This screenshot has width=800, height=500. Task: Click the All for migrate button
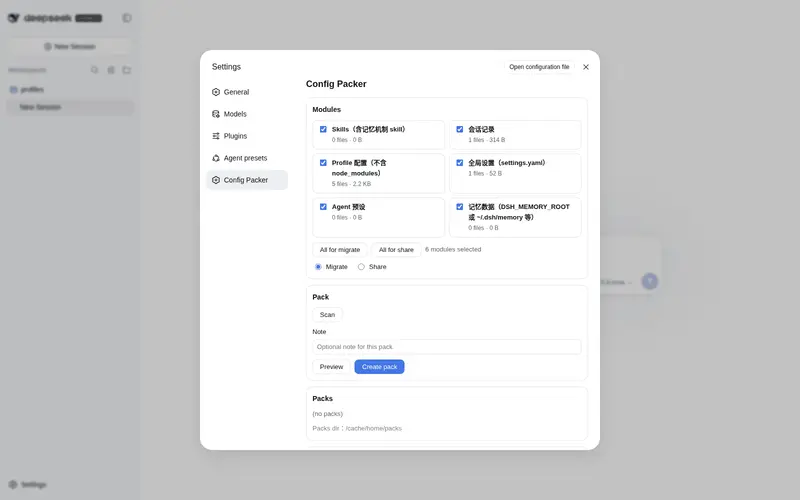[x=340, y=249]
